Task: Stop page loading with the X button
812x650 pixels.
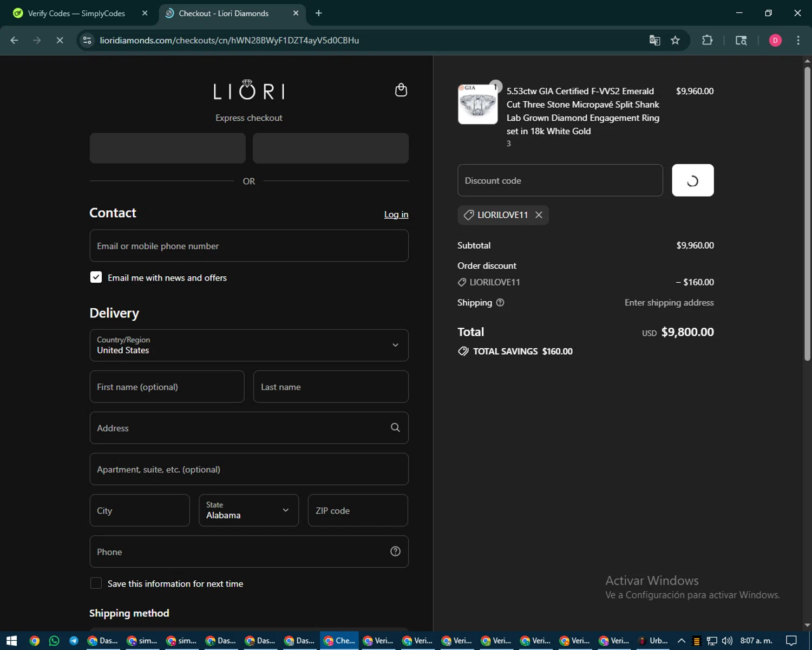Action: coord(60,40)
